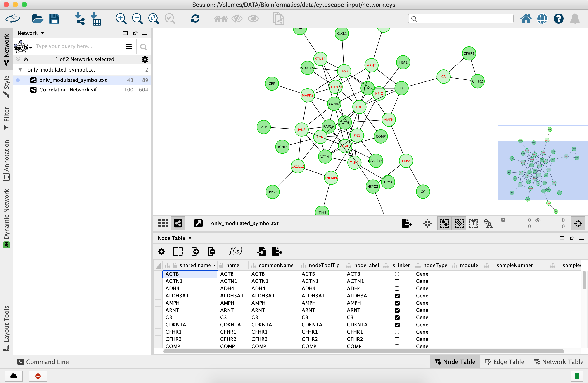Uncheck isLinker for ARNT
Screen dimensions: 588x383
397,310
